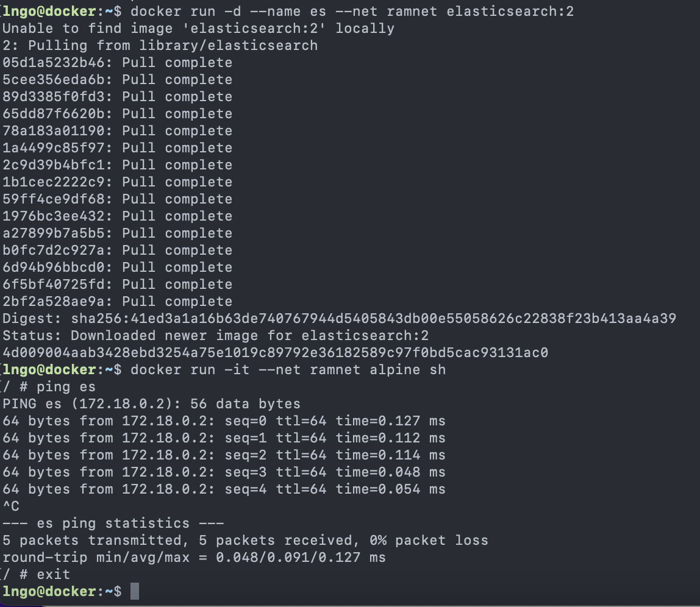This screenshot has width=700, height=607.
Task: Click the round-trip min/avg/max line
Action: (194, 557)
